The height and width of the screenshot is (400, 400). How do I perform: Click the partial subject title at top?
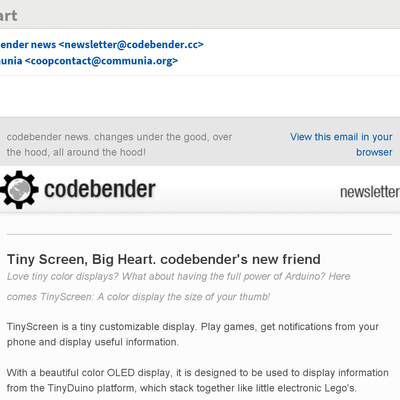8,15
